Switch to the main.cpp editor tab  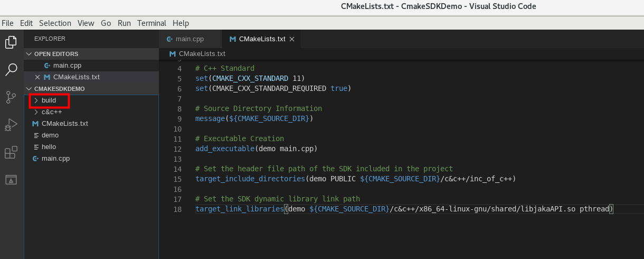click(x=189, y=39)
